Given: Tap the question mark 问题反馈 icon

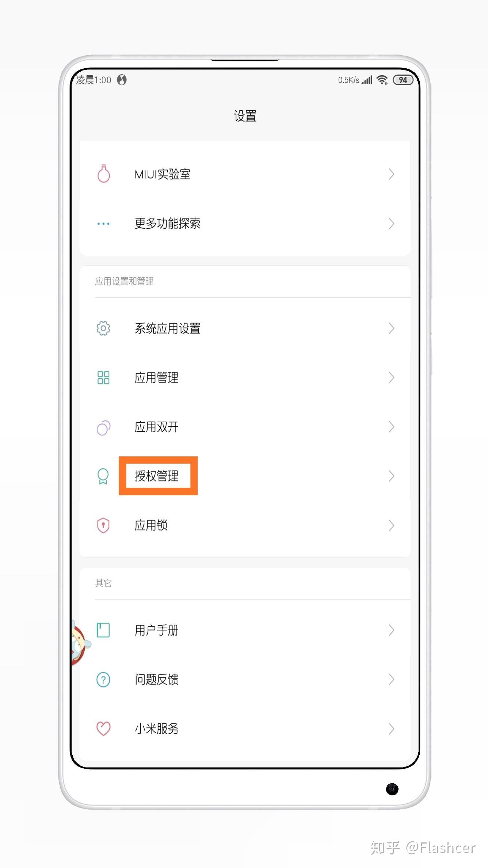Looking at the screenshot, I should point(103,679).
